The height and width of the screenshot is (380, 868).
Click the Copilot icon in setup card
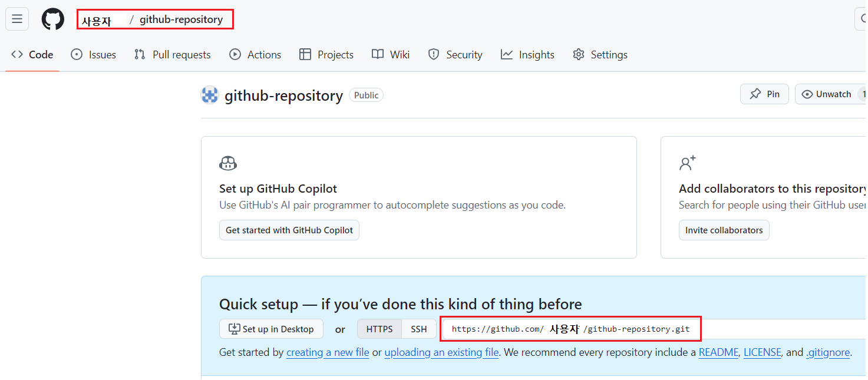[228, 163]
